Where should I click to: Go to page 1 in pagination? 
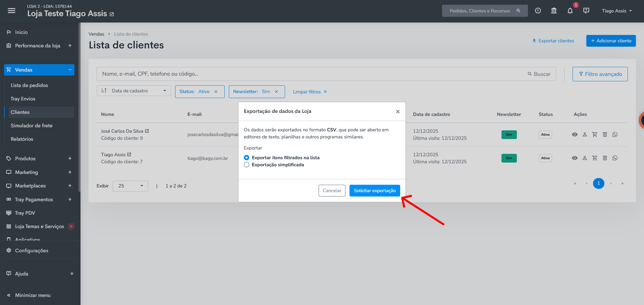(599, 183)
